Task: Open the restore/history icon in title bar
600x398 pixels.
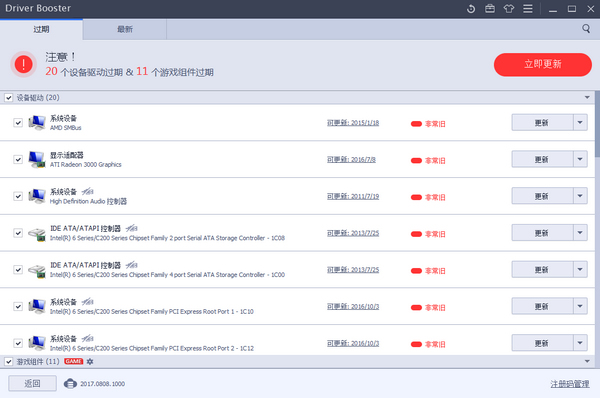Action: 471,8
